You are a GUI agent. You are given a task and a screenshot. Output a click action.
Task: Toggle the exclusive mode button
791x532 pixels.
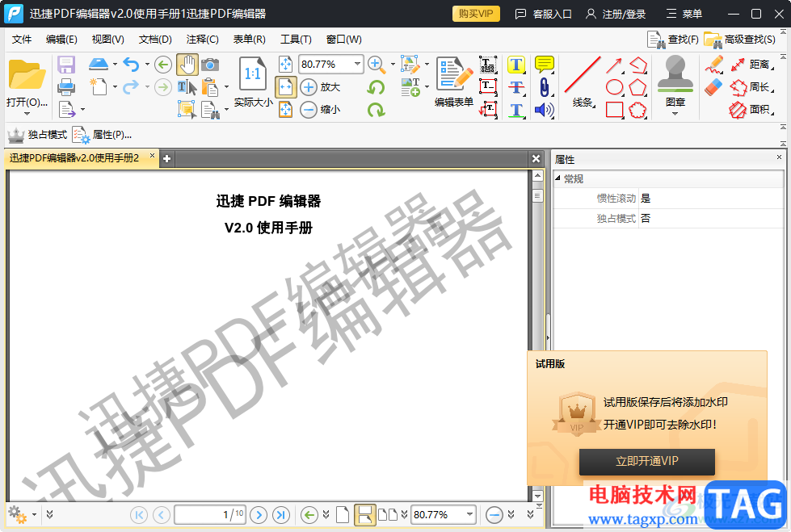pyautogui.click(x=37, y=135)
